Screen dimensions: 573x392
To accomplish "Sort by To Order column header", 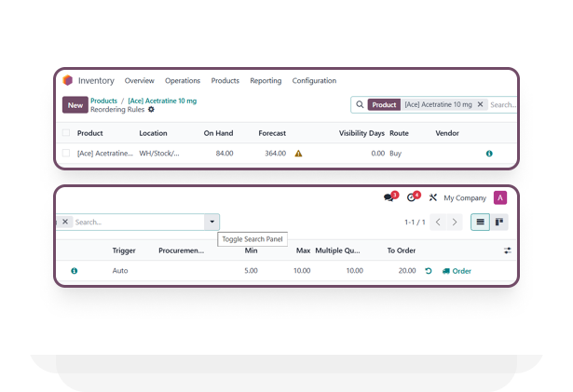I will click(x=402, y=250).
